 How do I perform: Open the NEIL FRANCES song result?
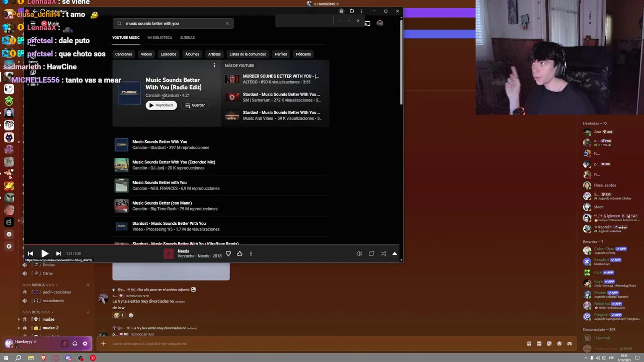click(221, 186)
